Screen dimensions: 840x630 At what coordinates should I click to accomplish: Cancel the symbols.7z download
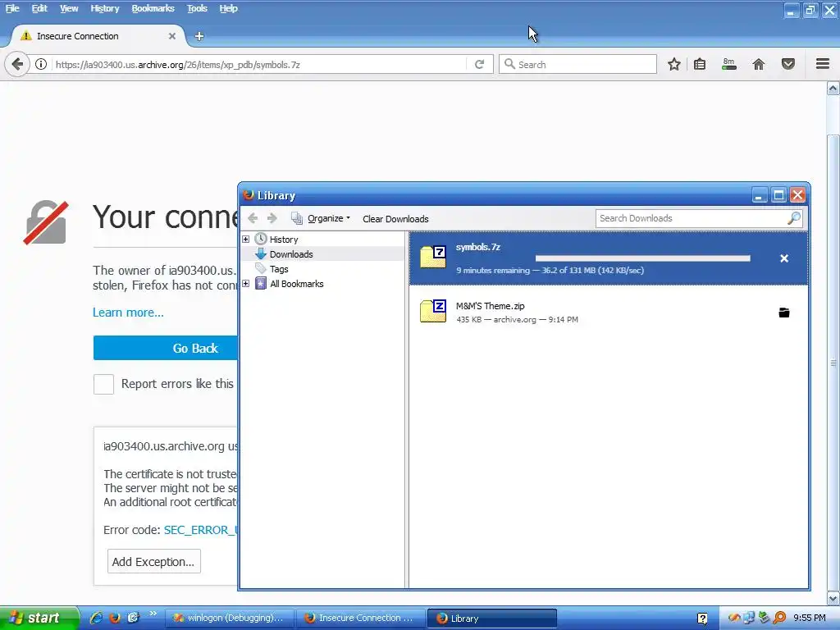[x=784, y=258]
